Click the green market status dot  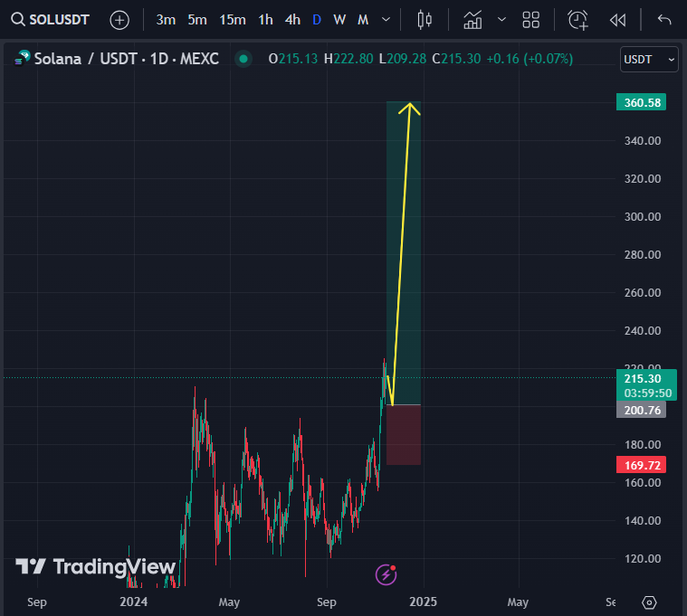243,59
